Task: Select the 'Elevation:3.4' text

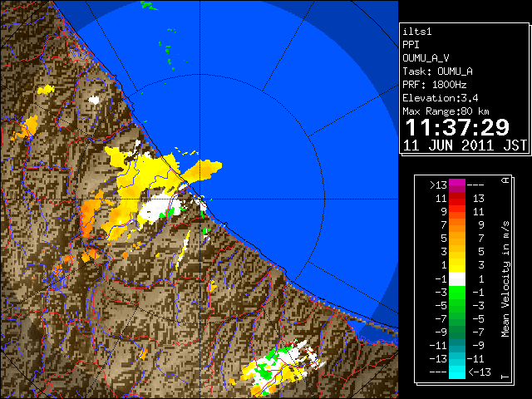Action: 441,98
